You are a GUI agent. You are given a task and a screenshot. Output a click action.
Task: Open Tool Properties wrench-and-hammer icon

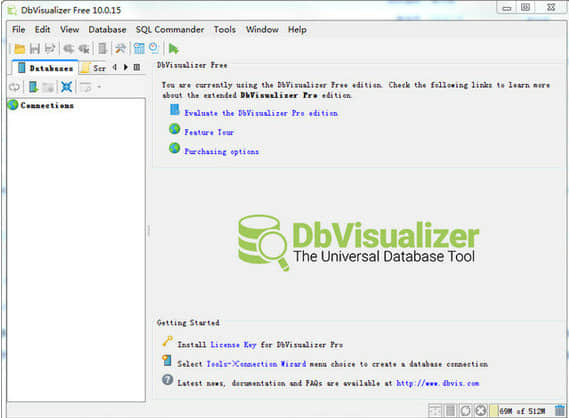click(120, 49)
